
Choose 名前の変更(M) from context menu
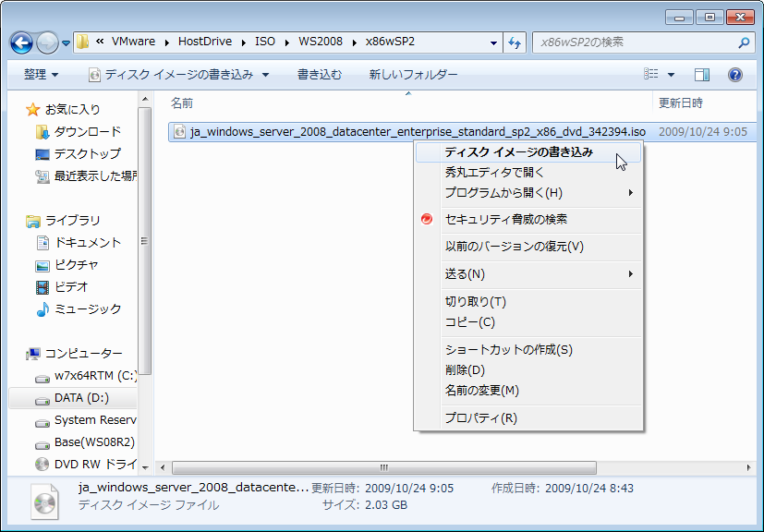[528, 391]
